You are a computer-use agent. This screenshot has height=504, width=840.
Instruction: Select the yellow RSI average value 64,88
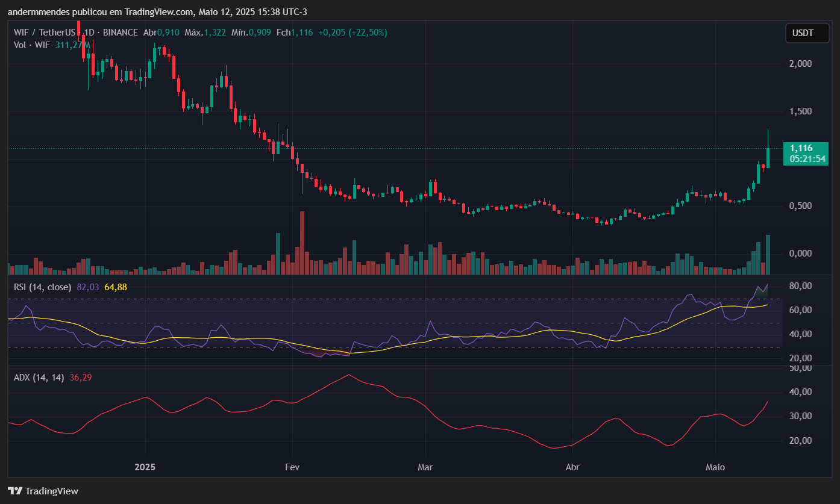(x=116, y=287)
